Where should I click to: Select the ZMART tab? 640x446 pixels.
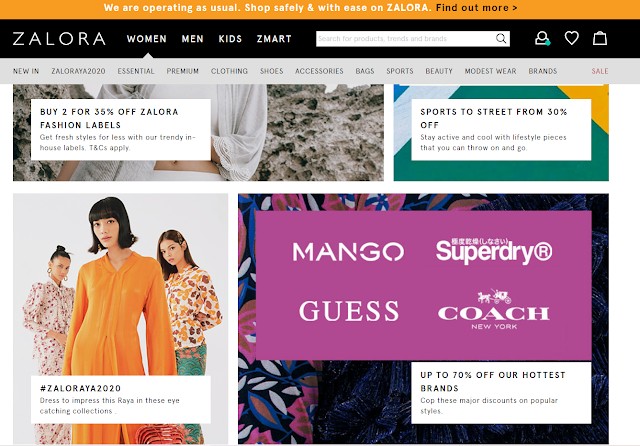(274, 39)
